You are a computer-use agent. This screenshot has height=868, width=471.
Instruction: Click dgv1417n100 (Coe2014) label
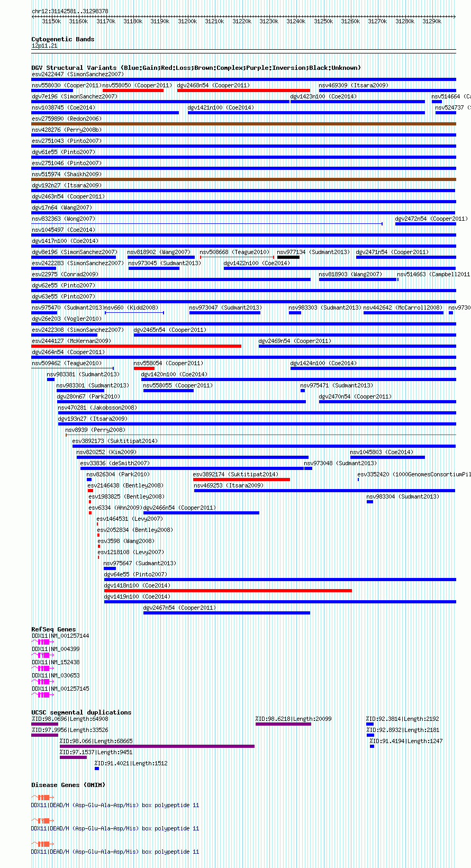[x=65, y=241]
